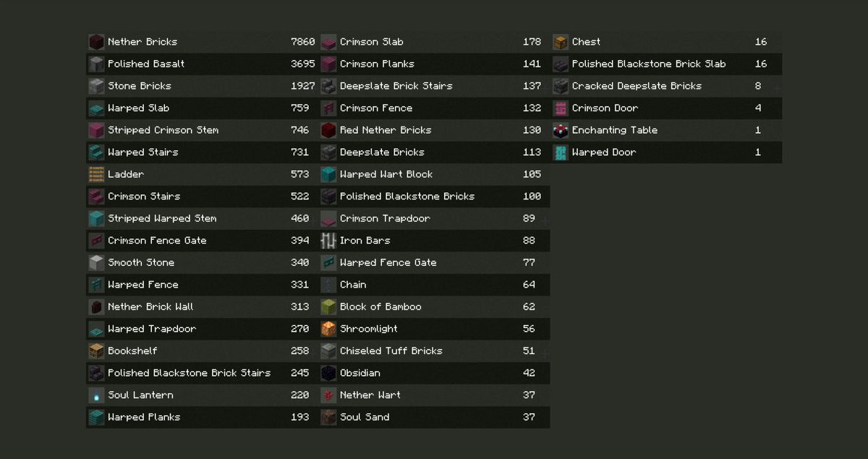
Task: Click the Polished Basalt label
Action: click(x=146, y=64)
